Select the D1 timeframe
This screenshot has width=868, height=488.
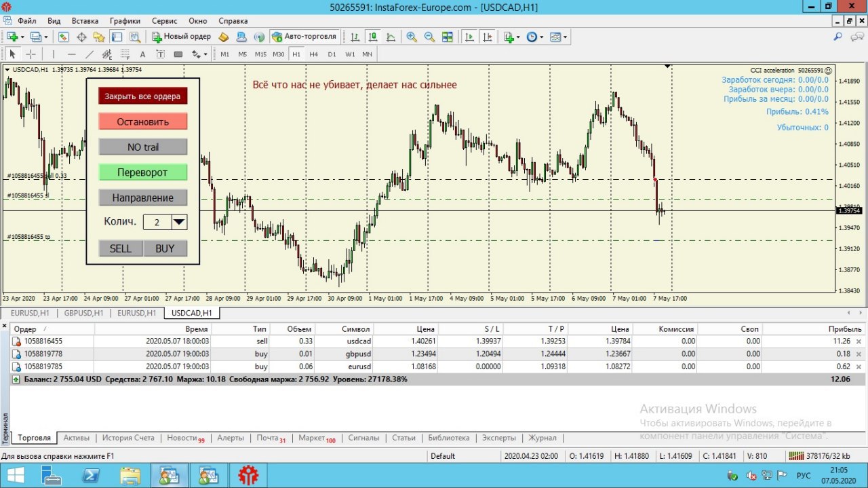(332, 54)
